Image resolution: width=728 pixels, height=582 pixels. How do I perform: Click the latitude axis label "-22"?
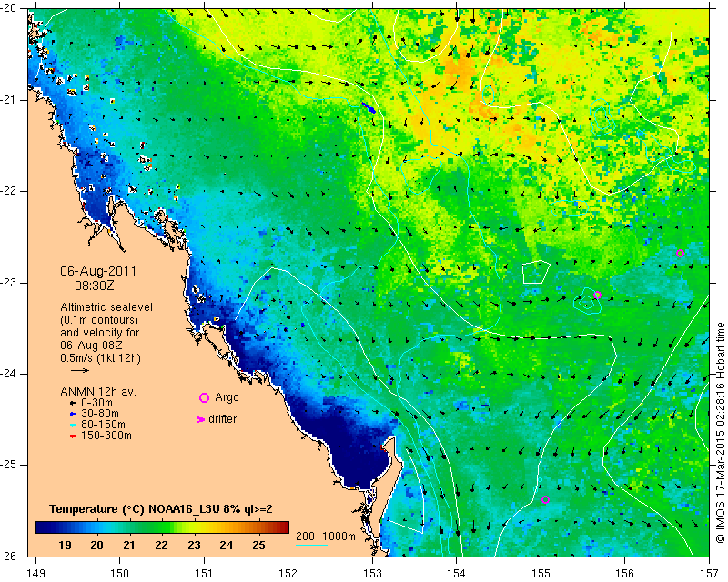[x=9, y=191]
